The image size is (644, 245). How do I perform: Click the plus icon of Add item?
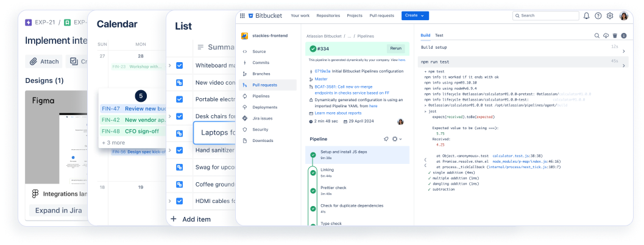pos(173,219)
